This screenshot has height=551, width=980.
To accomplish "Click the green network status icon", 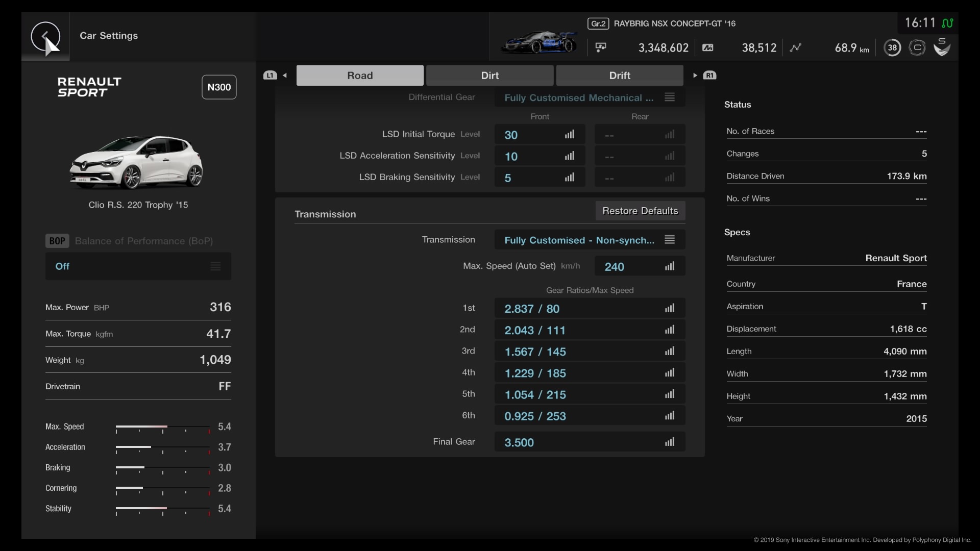I will click(x=948, y=23).
